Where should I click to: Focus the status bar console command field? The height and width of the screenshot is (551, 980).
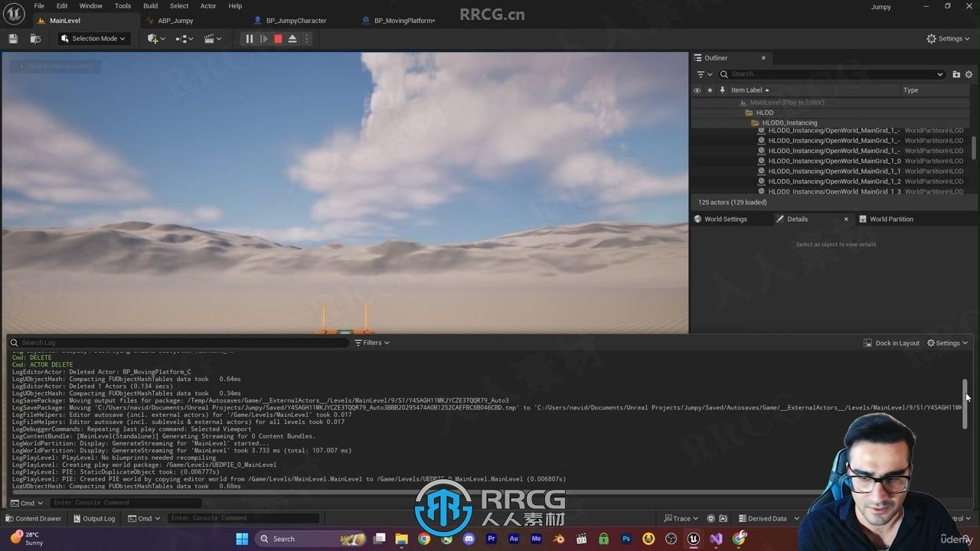coord(243,518)
